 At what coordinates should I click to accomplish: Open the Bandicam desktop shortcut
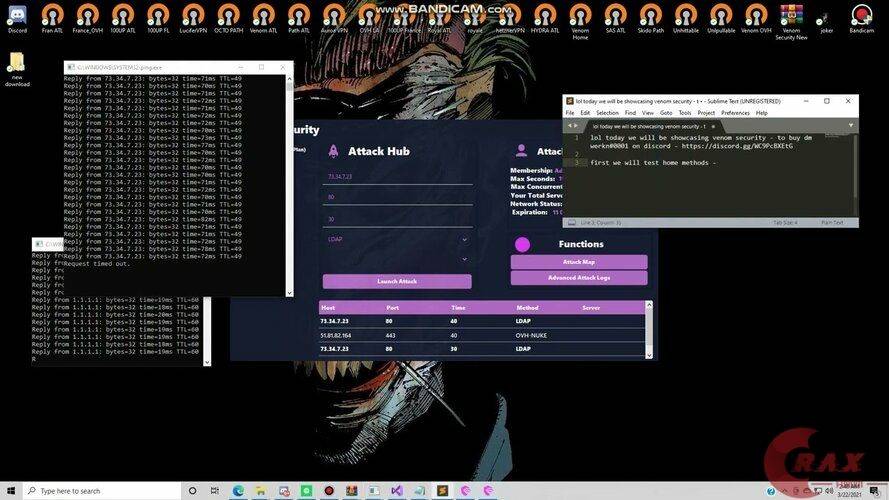pyautogui.click(x=861, y=19)
